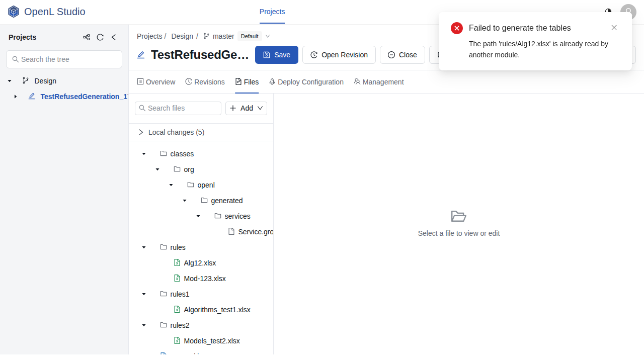644x362 pixels.
Task: Click the Excel icon of Alg12.xlsx
Action: click(x=177, y=262)
